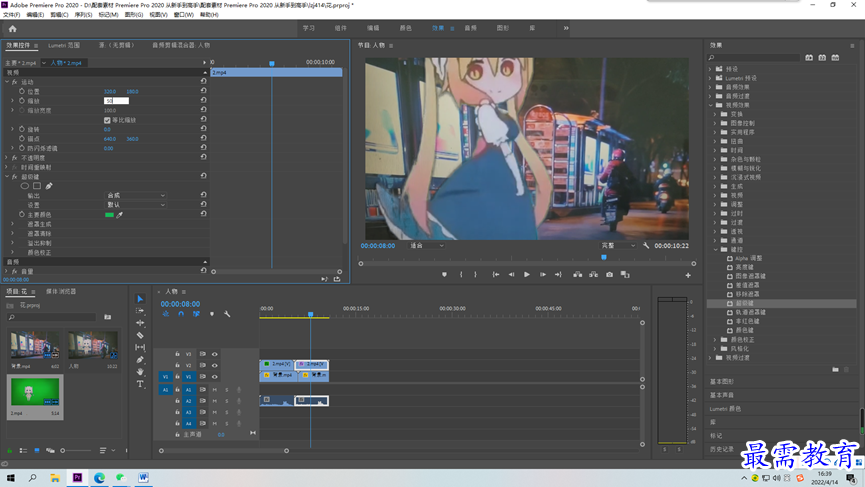
Task: Click the 缩放 scale value input field
Action: coord(116,101)
